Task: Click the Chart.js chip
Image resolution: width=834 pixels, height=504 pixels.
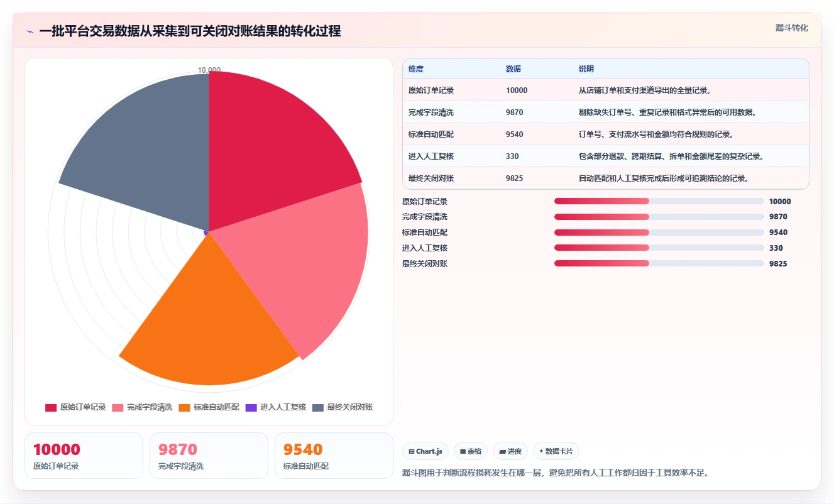Action: [425, 451]
